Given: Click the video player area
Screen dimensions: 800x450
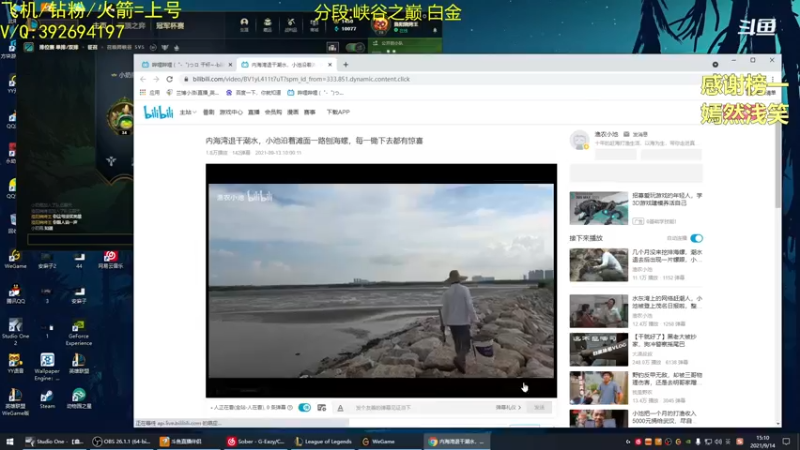Looking at the screenshot, I should pyautogui.click(x=381, y=281).
